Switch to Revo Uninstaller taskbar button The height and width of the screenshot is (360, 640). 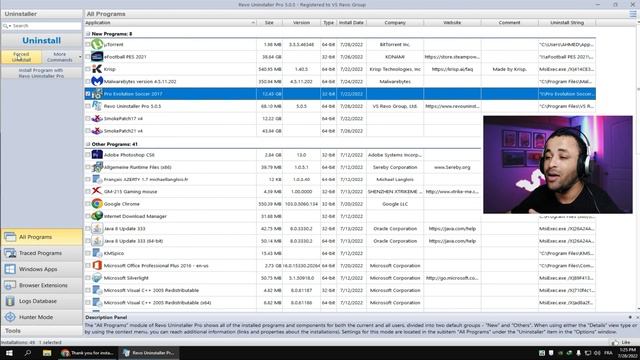coord(149,353)
